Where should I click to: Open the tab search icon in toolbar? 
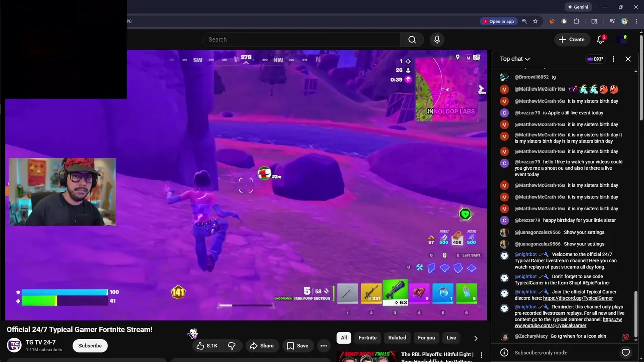coord(594,21)
